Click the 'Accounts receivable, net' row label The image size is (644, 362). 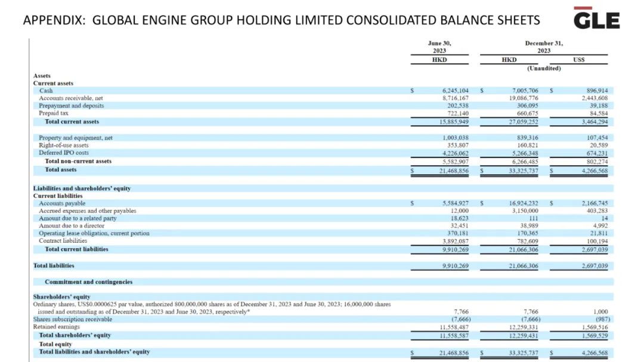pyautogui.click(x=70, y=98)
